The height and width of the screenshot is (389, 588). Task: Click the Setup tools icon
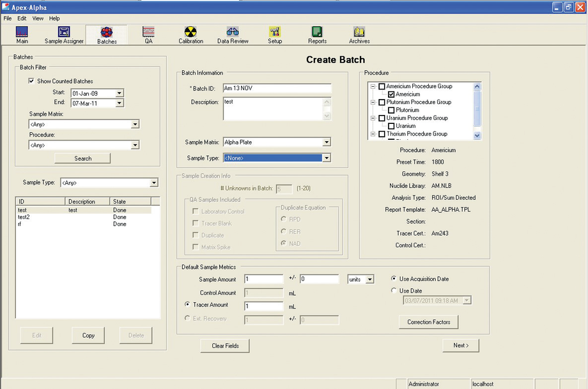pos(275,34)
